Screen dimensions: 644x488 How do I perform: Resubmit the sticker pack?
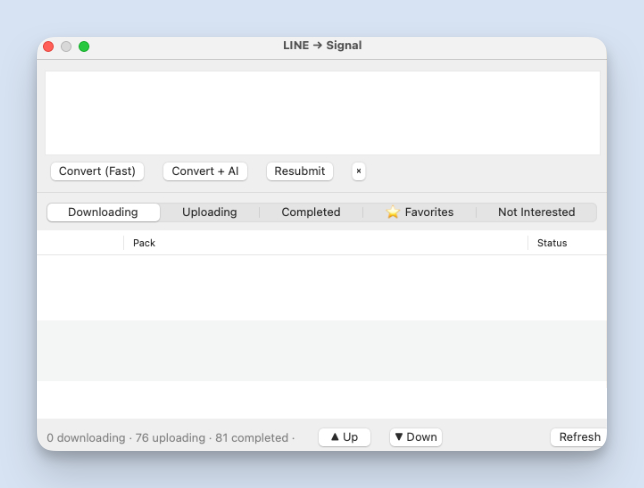click(299, 171)
